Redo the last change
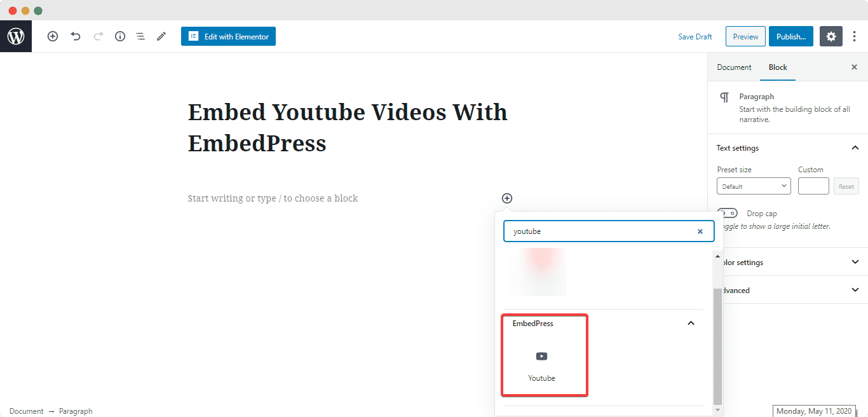The image size is (868, 417). pos(98,36)
